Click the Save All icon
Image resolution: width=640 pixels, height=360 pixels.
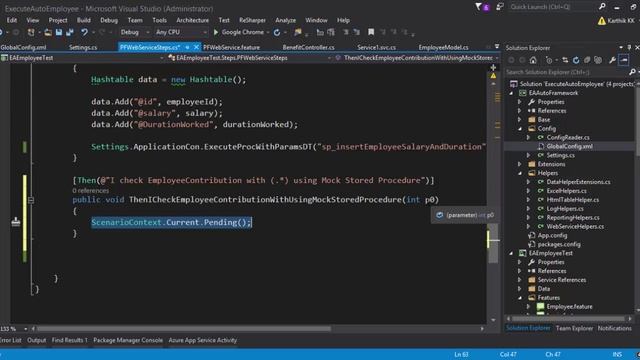70,32
